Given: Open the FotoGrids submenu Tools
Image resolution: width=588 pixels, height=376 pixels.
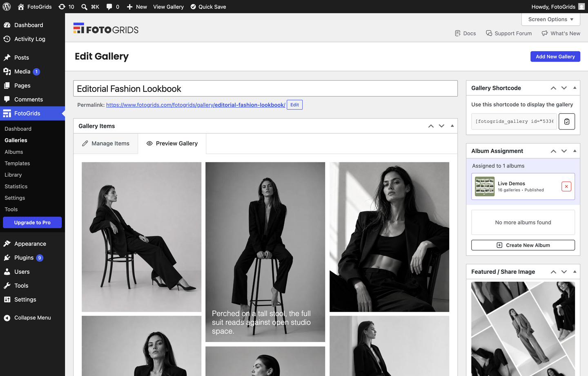Looking at the screenshot, I should click(11, 209).
